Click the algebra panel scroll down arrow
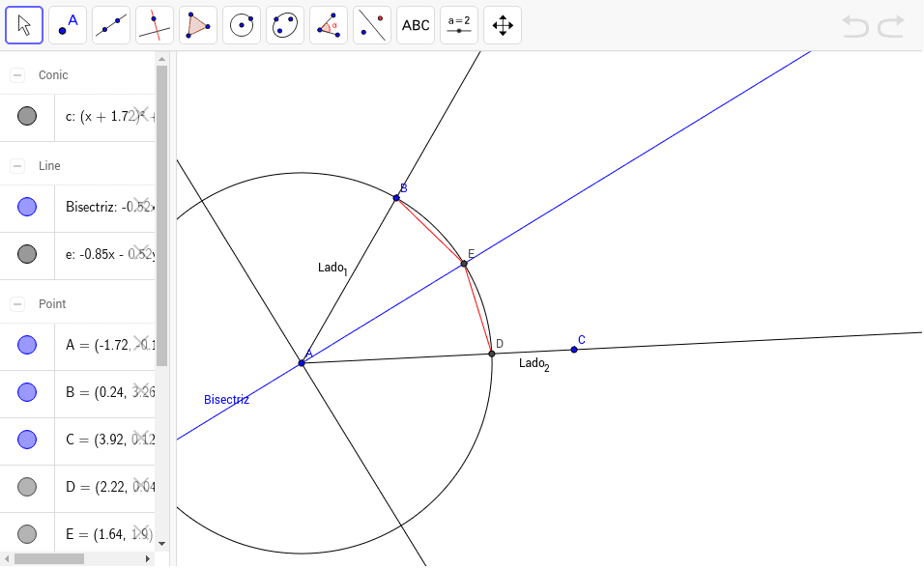This screenshot has width=924, height=568. coord(162,544)
